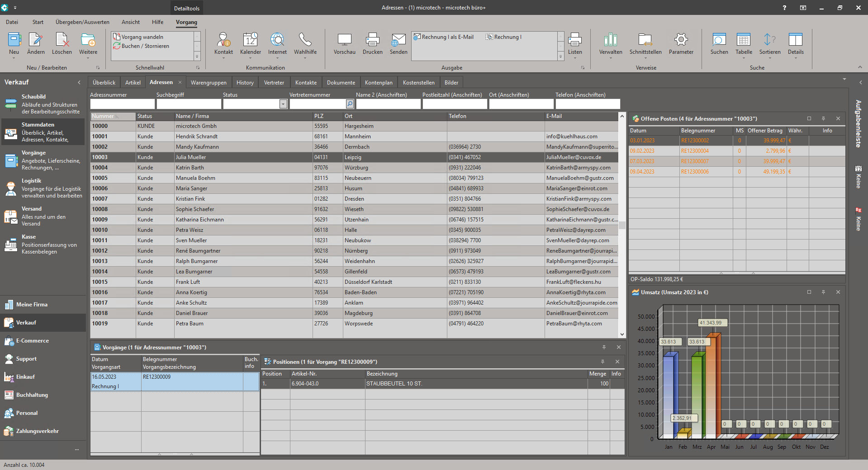Click Vorgang wandeln in Schnellwahl
Viewport: 868px width, 470px height.
[142, 37]
